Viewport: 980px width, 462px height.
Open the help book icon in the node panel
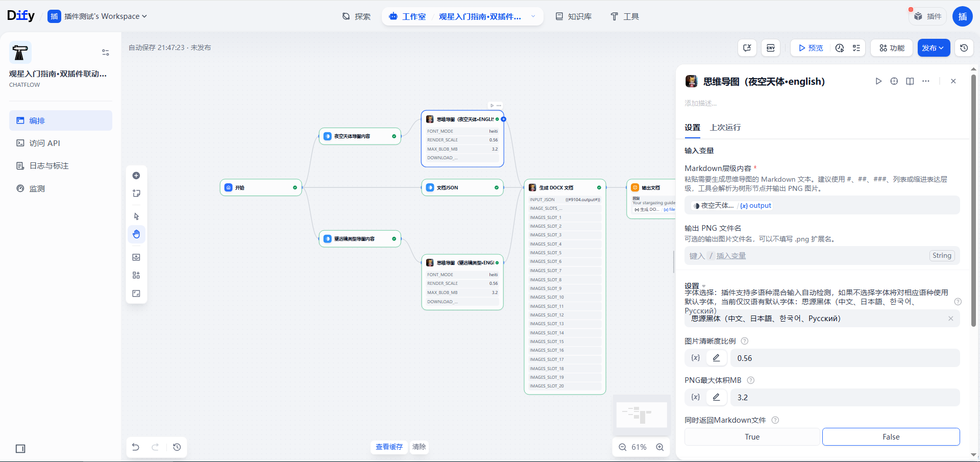[910, 81]
